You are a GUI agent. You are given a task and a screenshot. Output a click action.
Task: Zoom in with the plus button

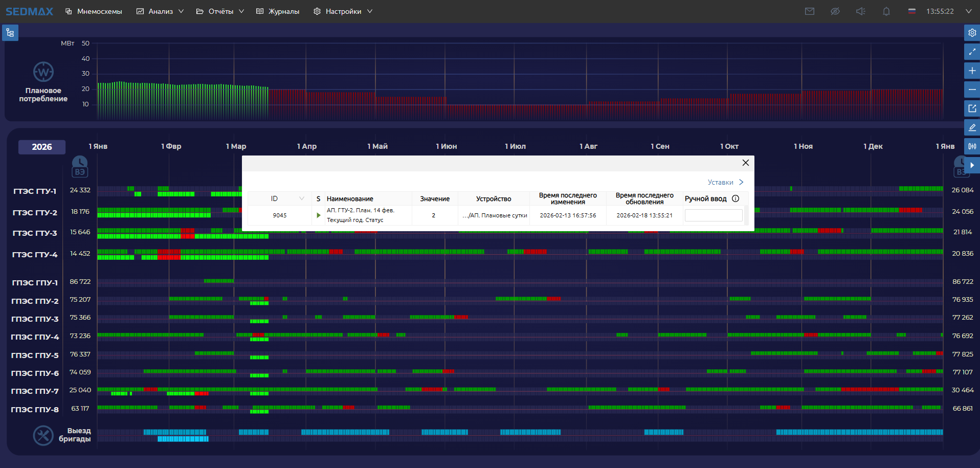tap(972, 71)
